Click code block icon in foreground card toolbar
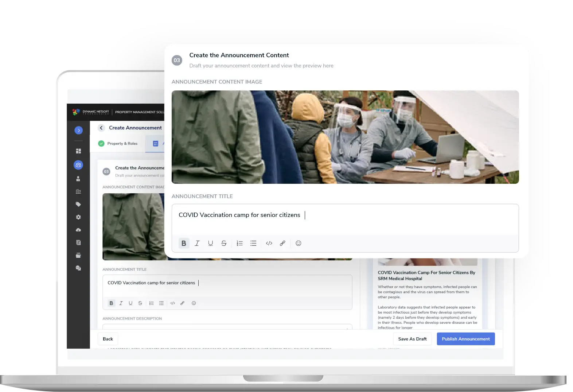Viewport: 573px width, 392px height. pos(269,243)
